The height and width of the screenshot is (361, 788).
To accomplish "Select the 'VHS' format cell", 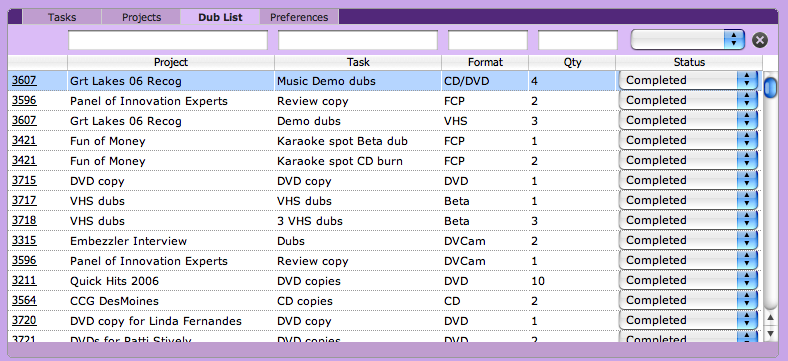I will 485,121.
